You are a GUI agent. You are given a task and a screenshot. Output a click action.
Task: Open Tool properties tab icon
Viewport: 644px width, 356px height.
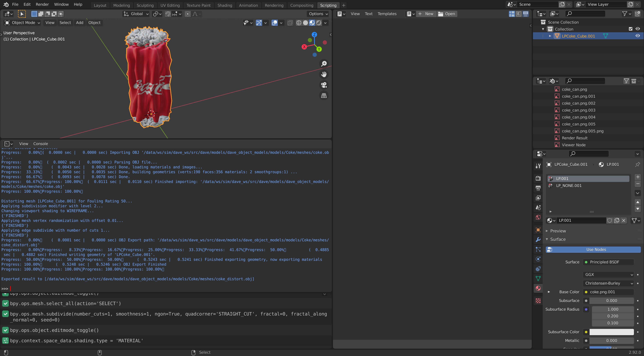click(538, 166)
